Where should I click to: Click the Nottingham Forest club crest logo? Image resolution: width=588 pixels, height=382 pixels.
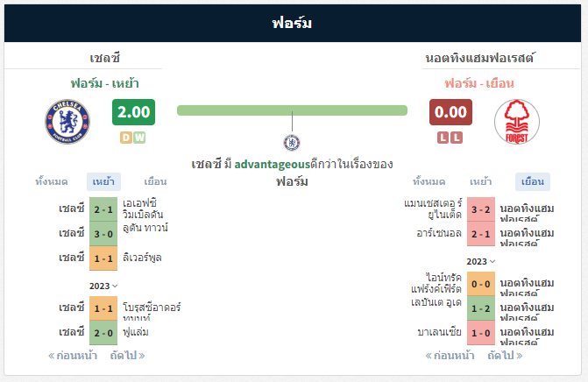(517, 122)
